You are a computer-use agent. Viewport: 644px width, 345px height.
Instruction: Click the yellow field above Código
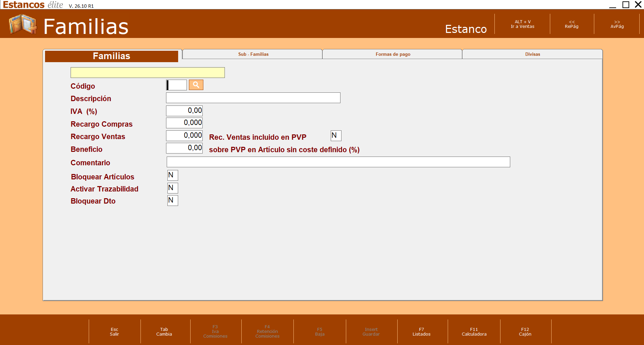click(148, 73)
